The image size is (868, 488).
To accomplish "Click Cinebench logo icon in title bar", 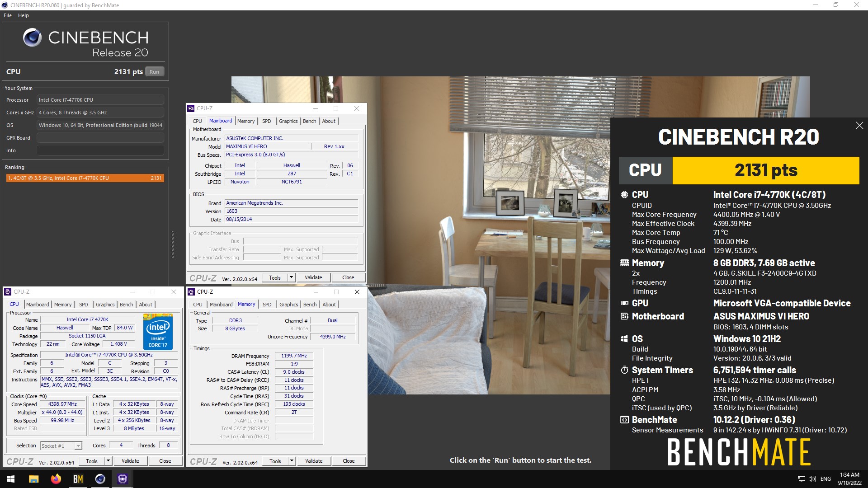I will 5,5.
